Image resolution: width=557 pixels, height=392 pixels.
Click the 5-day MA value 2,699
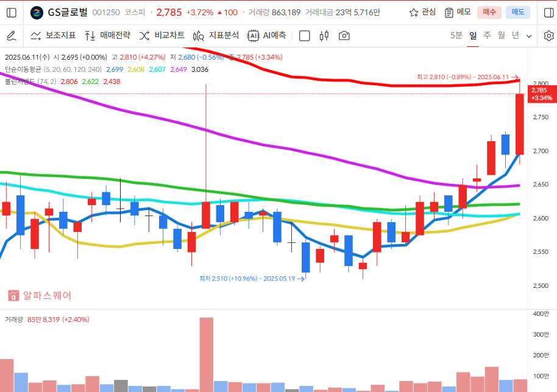pos(115,69)
